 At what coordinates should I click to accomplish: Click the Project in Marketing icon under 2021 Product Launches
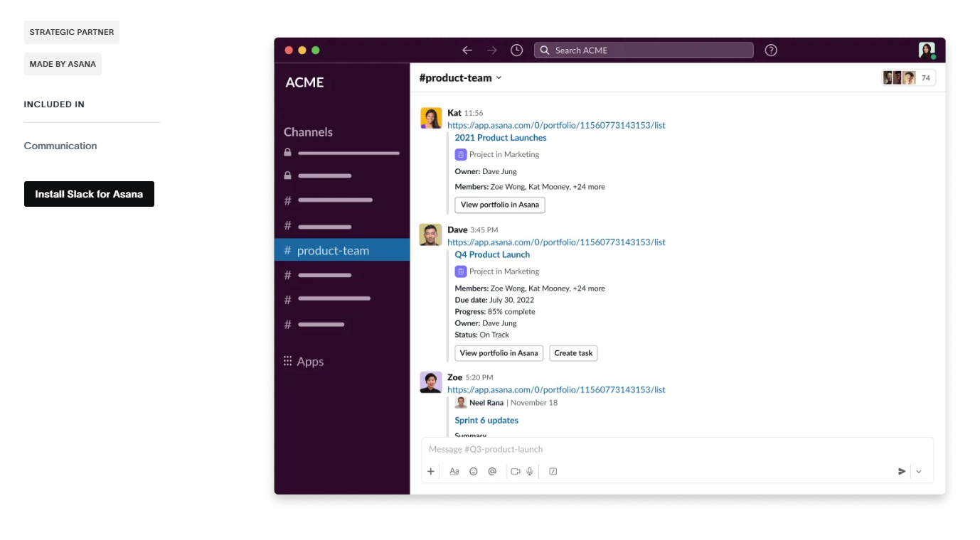pos(461,154)
